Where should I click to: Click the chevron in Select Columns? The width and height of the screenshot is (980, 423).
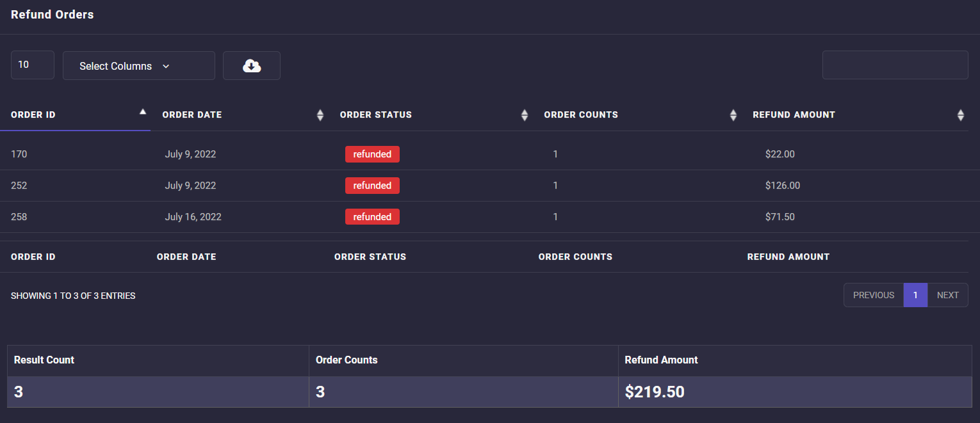[x=166, y=66]
